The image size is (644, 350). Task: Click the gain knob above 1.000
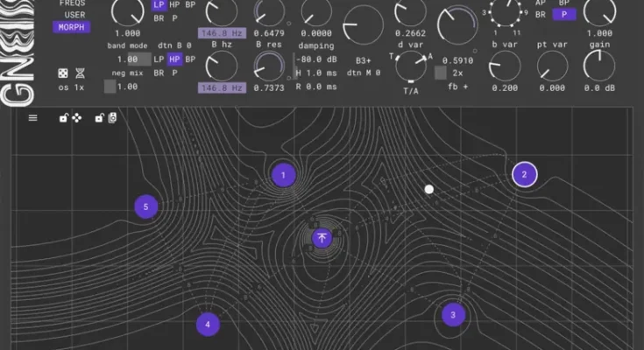pyautogui.click(x=599, y=11)
